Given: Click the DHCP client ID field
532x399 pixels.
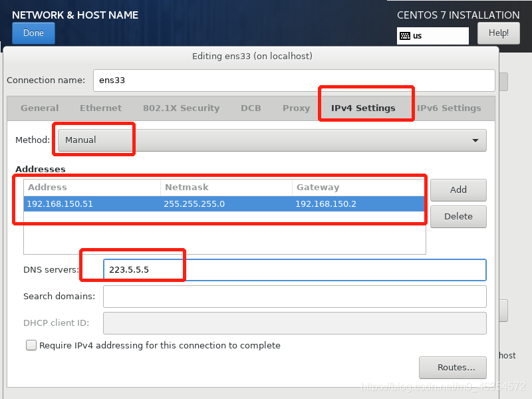Looking at the screenshot, I should coord(295,323).
